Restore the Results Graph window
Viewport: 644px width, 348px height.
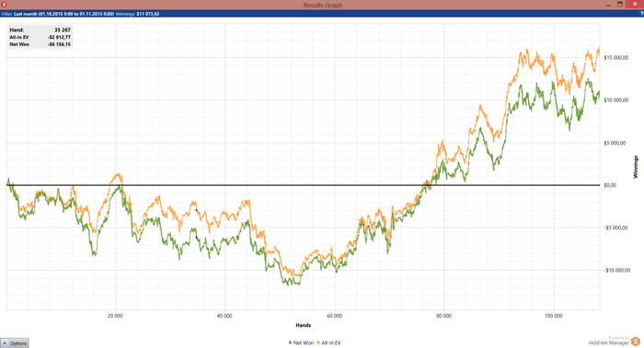tap(620, 4)
